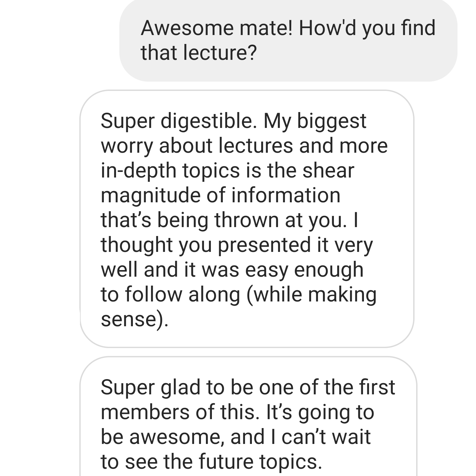Click the word "presented" in the reply
The width and height of the screenshot is (476, 476).
(265, 245)
